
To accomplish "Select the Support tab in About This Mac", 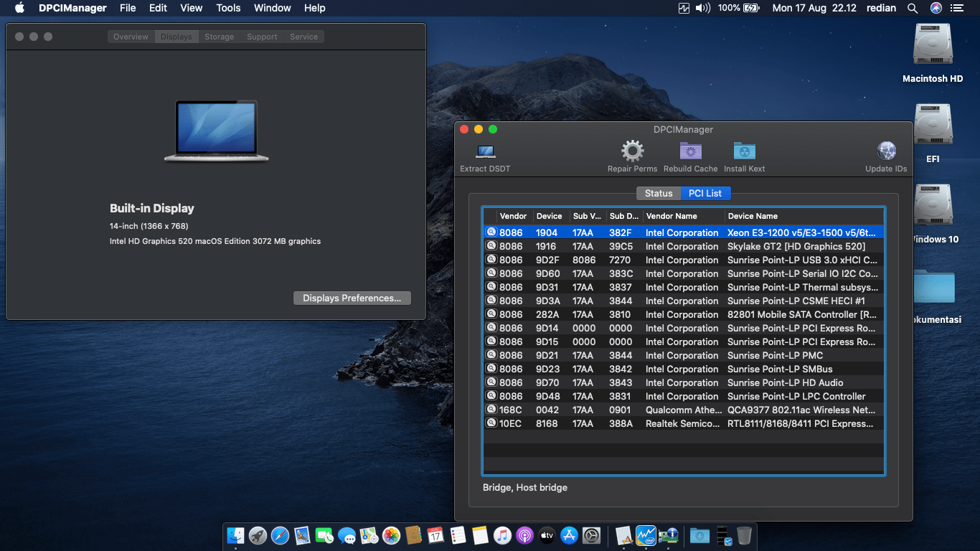I will pos(262,37).
